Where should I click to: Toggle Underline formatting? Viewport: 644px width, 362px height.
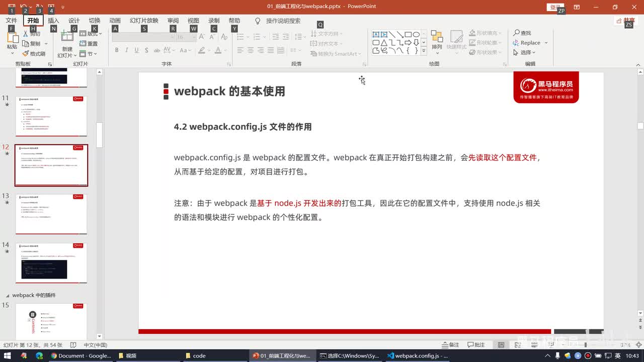click(x=136, y=50)
